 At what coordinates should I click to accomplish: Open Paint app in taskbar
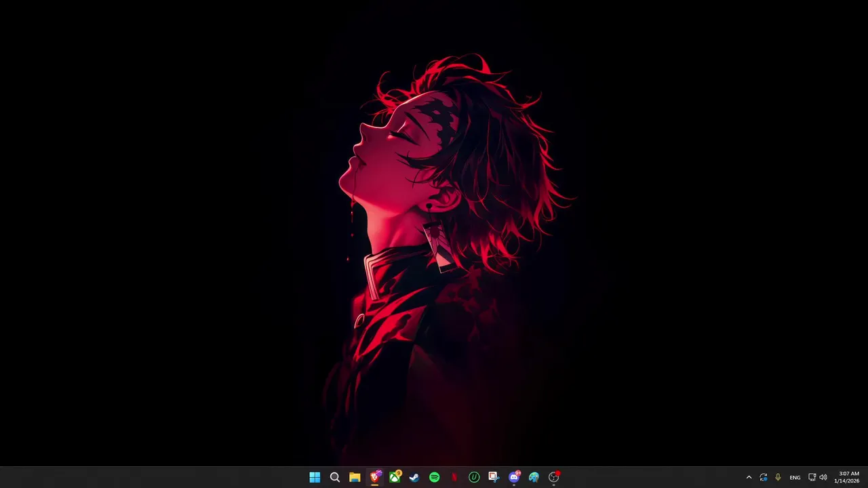[x=534, y=477]
